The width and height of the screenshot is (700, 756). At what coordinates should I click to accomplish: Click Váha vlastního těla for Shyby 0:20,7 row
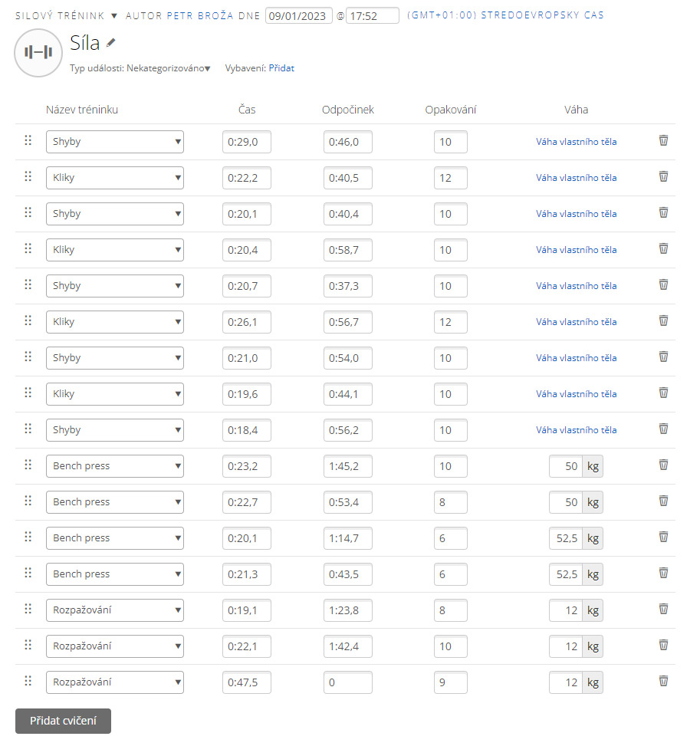click(x=576, y=286)
